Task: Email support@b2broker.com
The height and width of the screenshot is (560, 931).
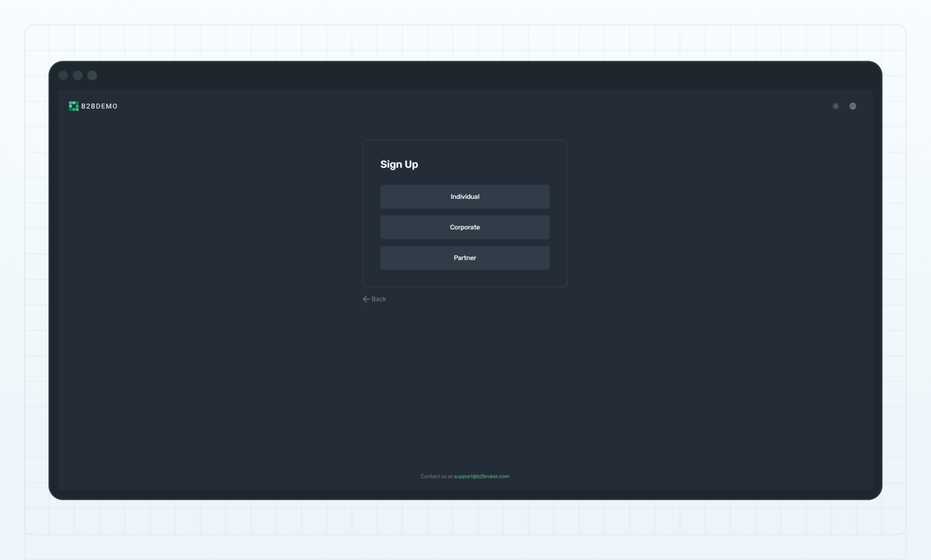Action: coord(481,476)
